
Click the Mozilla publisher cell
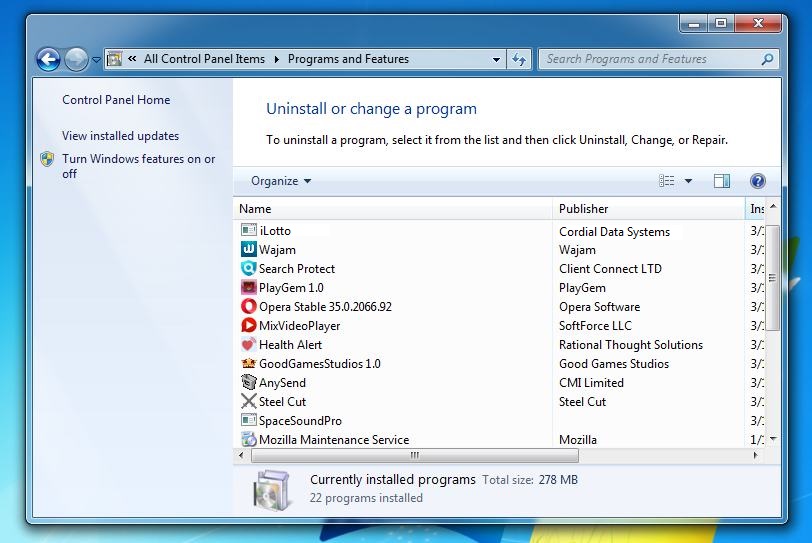point(578,439)
